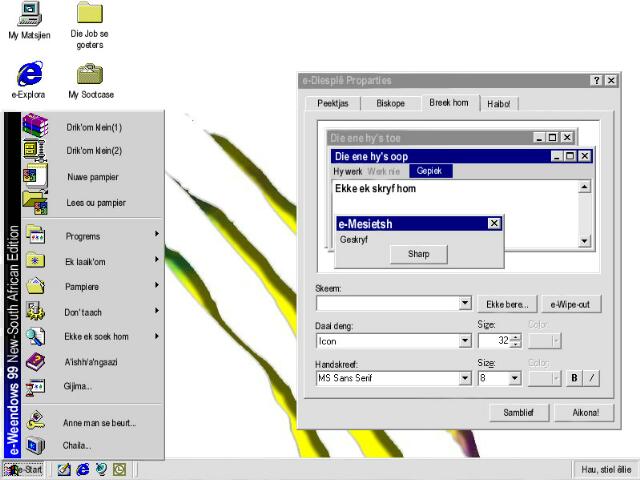Open the My Matsjien desktop icon
Image resolution: width=640 pixels, height=480 pixels.
[29, 14]
